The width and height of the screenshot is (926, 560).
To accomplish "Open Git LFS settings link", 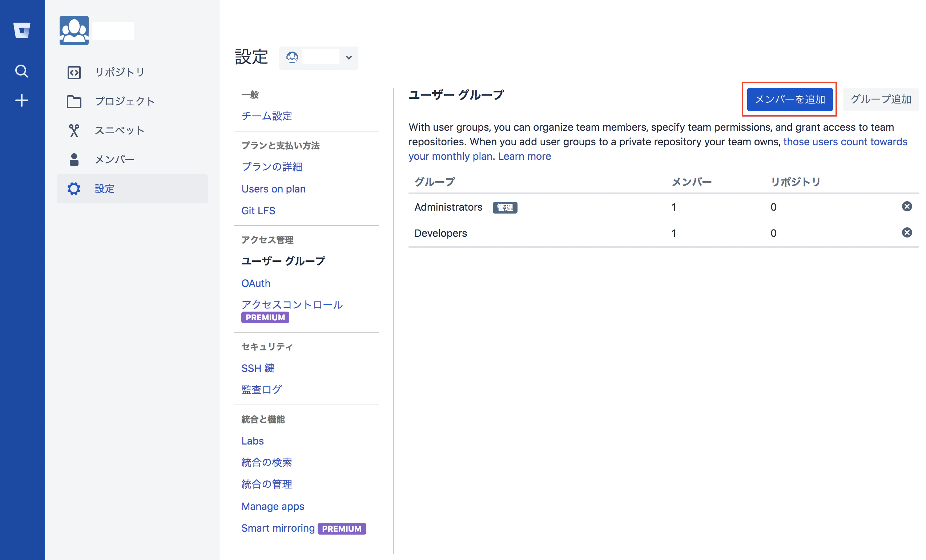I will [x=258, y=210].
